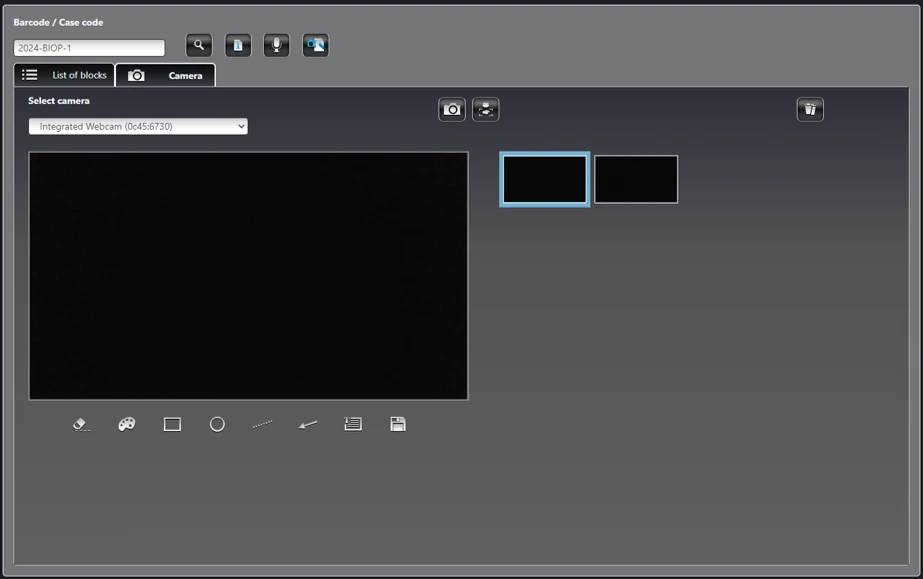Focus the Barcode / Case code field

pyautogui.click(x=89, y=48)
